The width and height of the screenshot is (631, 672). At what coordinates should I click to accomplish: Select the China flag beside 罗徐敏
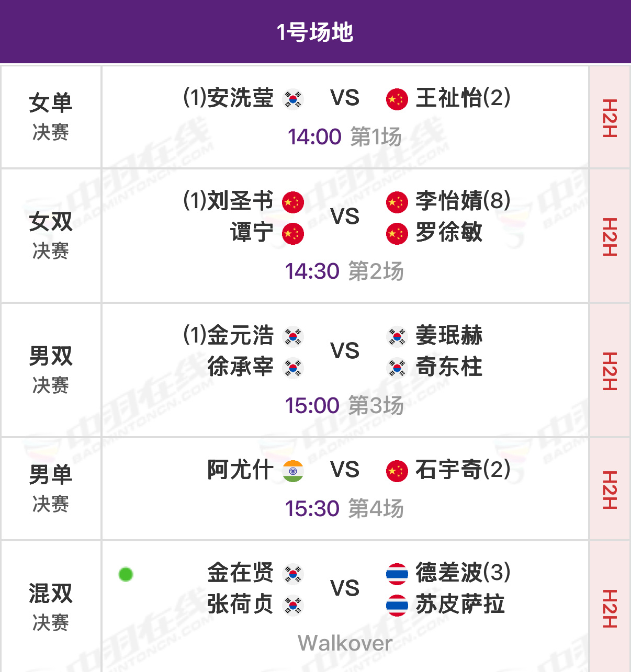pyautogui.click(x=397, y=234)
